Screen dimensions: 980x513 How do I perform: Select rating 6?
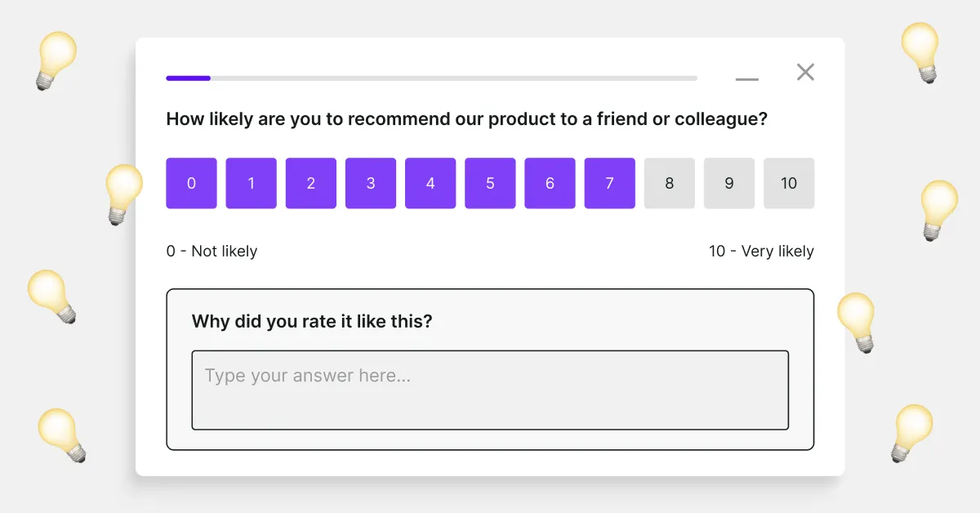tap(550, 183)
